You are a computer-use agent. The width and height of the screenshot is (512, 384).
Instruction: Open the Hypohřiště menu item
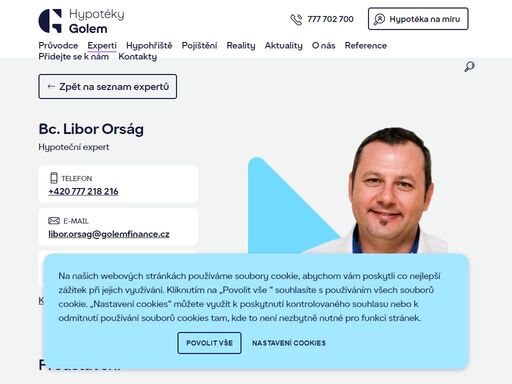click(x=149, y=45)
